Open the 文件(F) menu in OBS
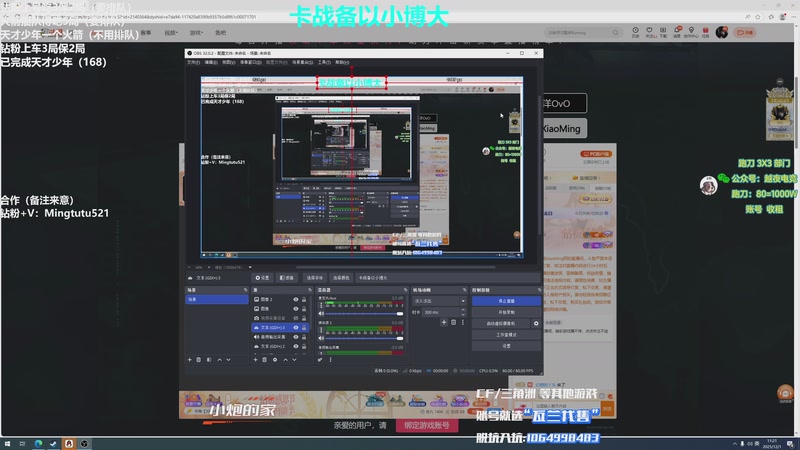This screenshot has width=800, height=450. tap(193, 62)
